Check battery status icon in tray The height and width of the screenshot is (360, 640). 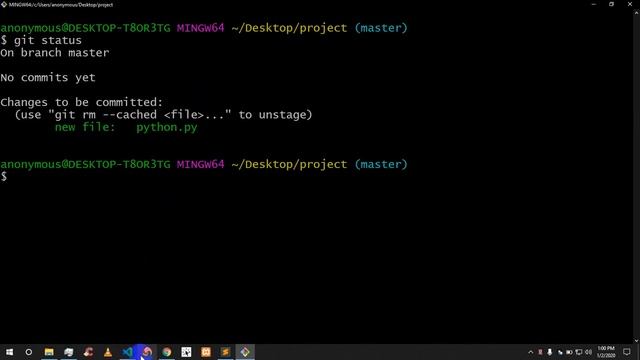569,352
